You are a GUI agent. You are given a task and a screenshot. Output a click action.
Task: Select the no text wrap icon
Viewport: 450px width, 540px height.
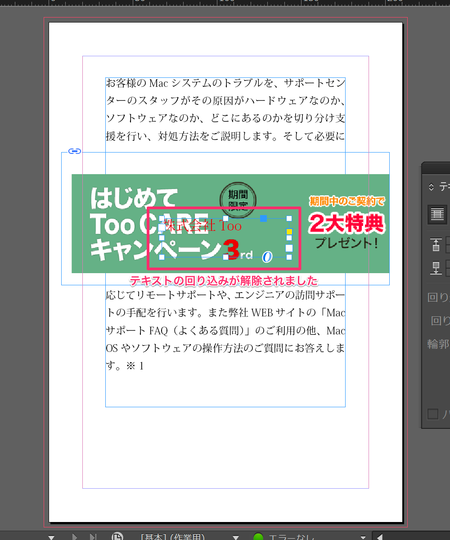(437, 214)
